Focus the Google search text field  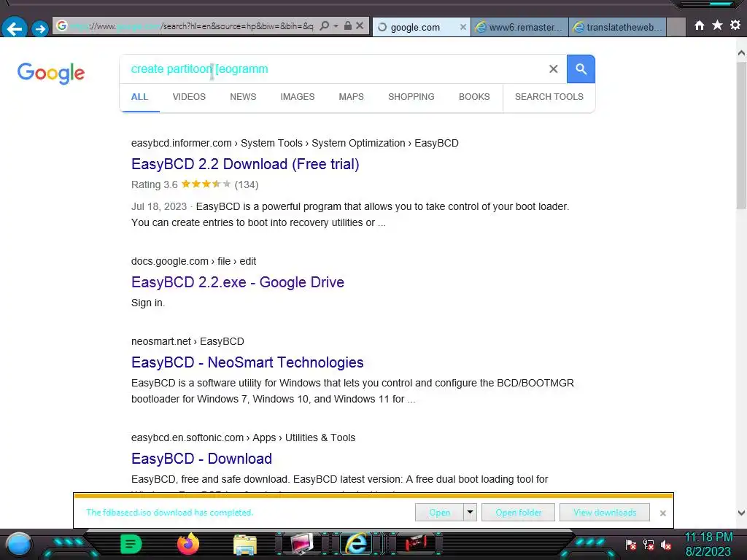pyautogui.click(x=333, y=69)
